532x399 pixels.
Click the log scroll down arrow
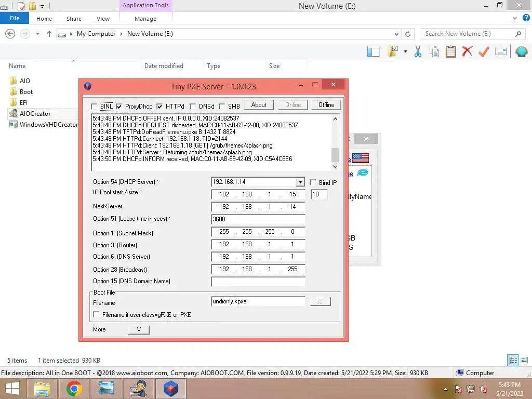pos(335,167)
